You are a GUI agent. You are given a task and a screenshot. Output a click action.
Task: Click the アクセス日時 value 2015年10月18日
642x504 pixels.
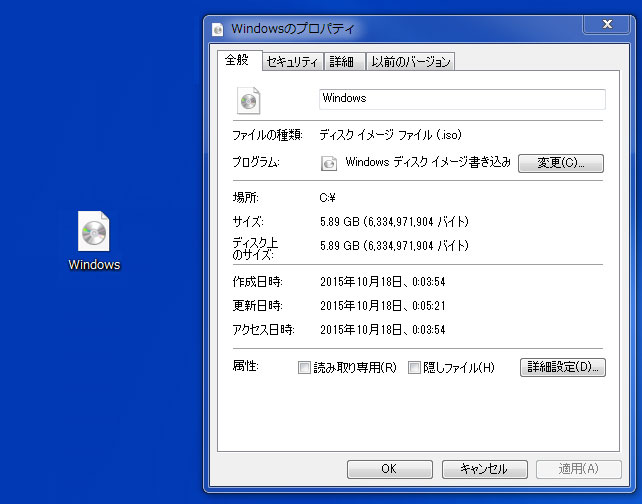[361, 330]
